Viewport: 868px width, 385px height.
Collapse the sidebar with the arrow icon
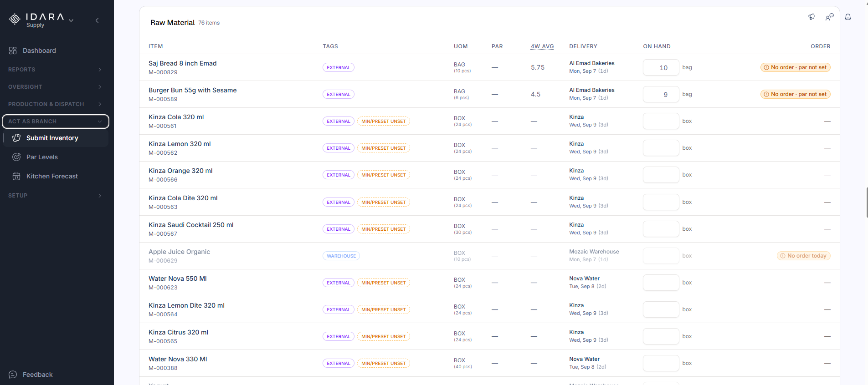point(97,20)
